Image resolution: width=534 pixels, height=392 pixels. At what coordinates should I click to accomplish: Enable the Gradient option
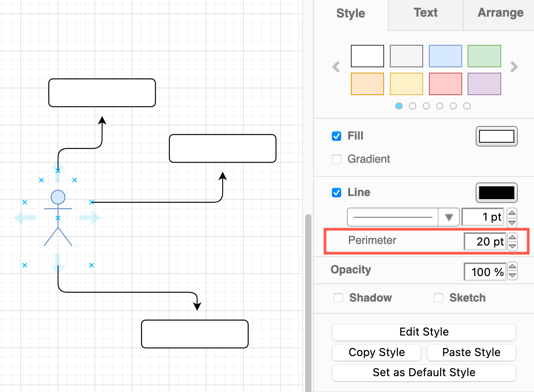[337, 159]
